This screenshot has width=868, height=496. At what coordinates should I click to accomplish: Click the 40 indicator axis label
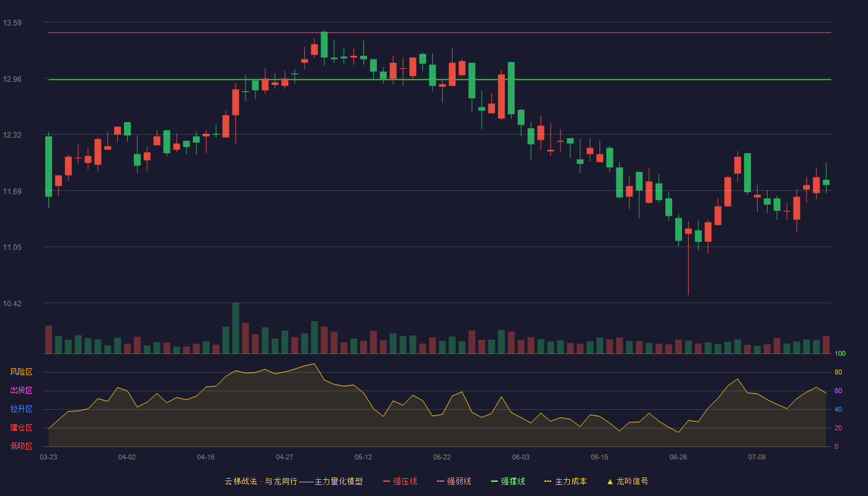point(838,409)
